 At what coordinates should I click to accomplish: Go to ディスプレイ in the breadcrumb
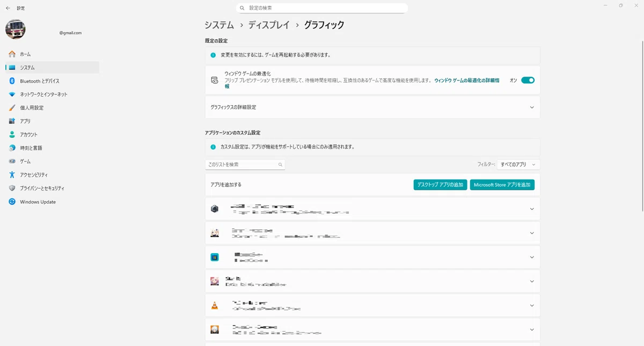coord(269,25)
